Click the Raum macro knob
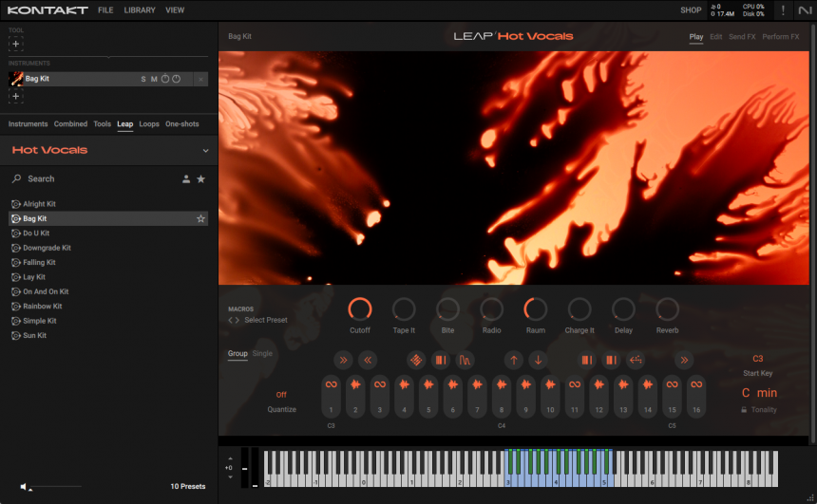 [x=535, y=309]
